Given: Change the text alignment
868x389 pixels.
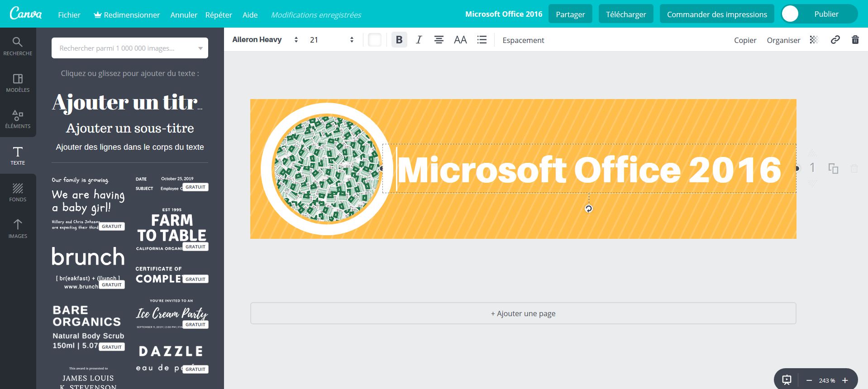Looking at the screenshot, I should tap(439, 40).
